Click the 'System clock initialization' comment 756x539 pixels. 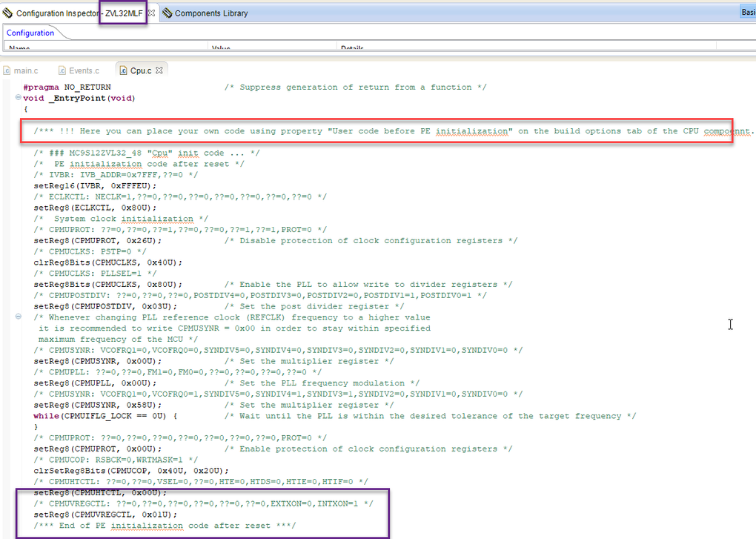(121, 219)
